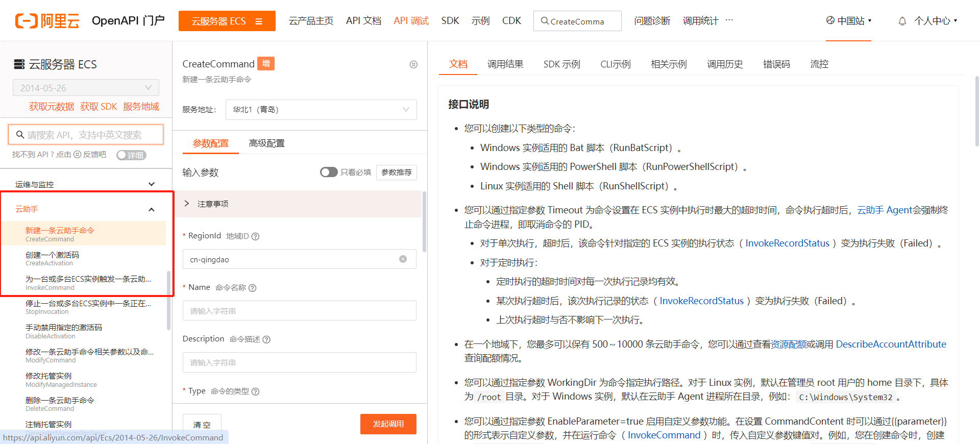Open the 资源配额 link
Image resolution: width=980 pixels, height=444 pixels.
click(x=789, y=344)
